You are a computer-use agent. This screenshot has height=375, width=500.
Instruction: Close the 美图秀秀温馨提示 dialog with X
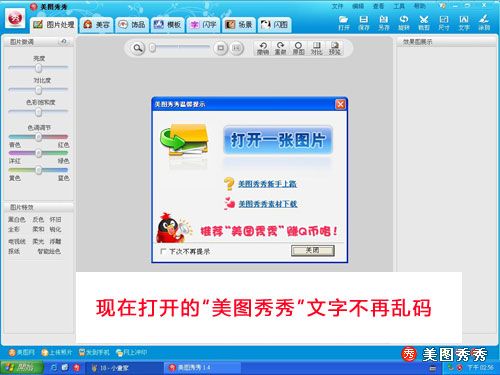click(x=340, y=104)
